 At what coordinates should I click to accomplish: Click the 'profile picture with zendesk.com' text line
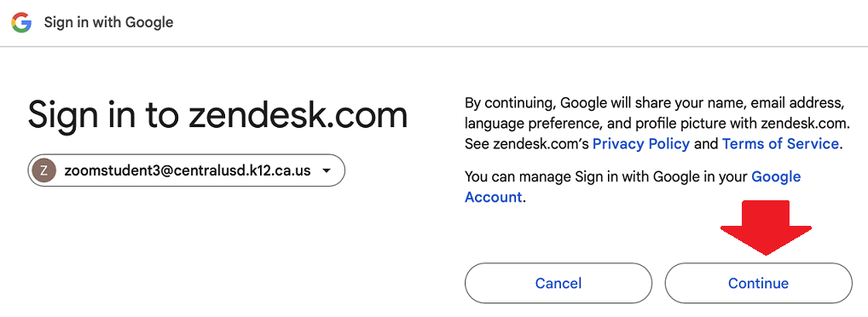click(655, 124)
